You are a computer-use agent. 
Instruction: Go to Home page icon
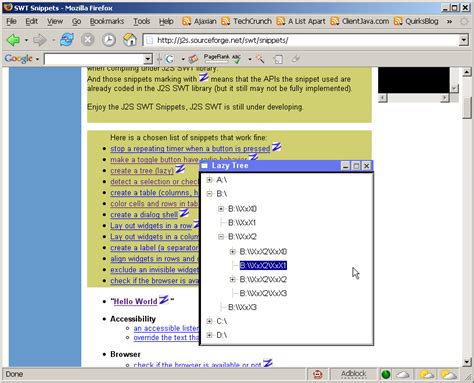(130, 40)
